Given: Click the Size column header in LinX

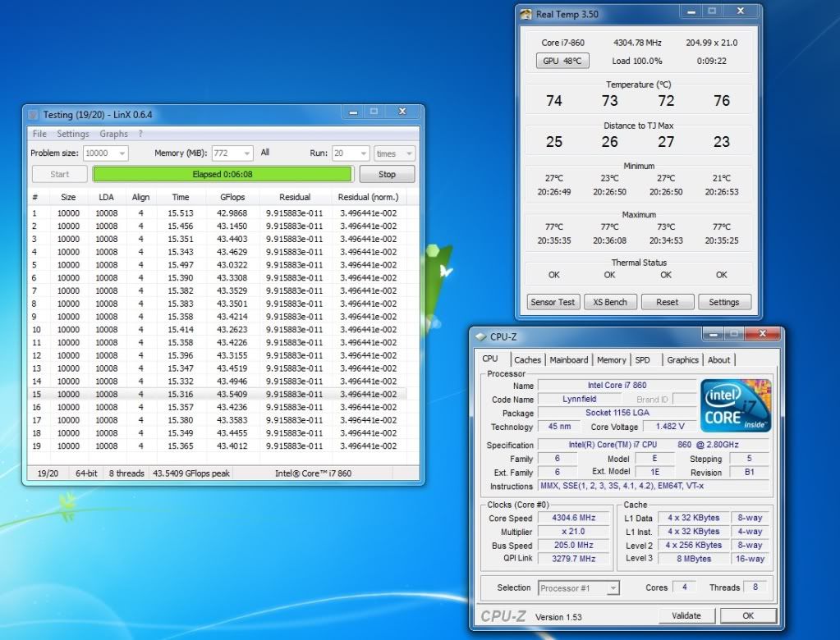Looking at the screenshot, I should (68, 198).
